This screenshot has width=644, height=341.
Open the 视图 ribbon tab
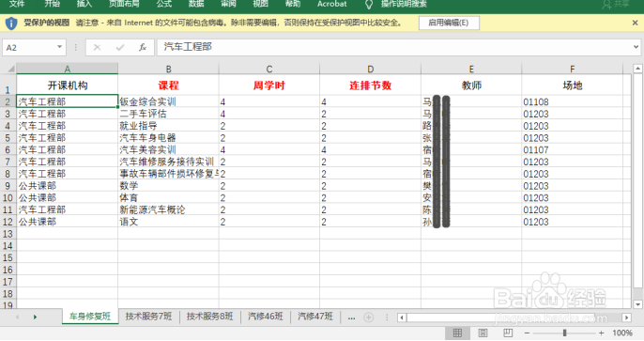260,4
